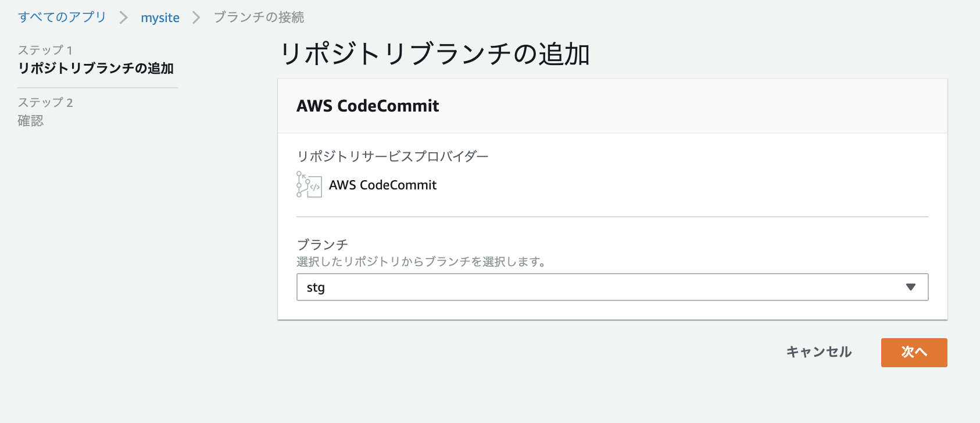The image size is (980, 423).
Task: Click the dropdown arrow of branch selector
Action: (x=911, y=287)
